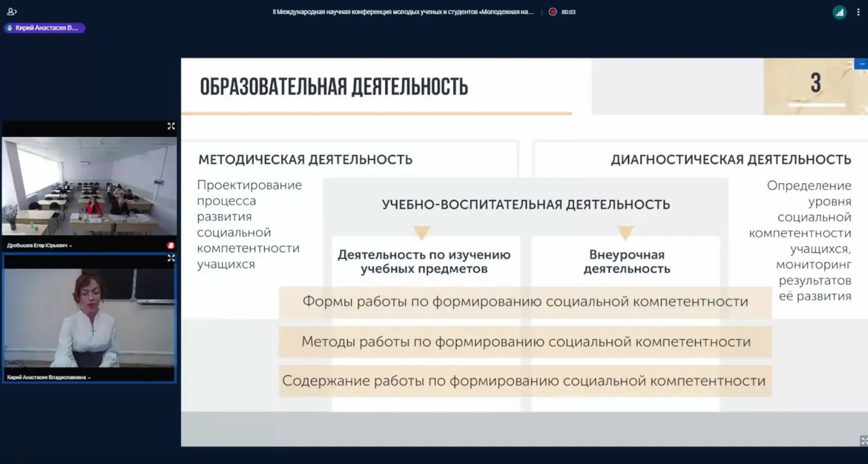Viewport: 868px width, 464px height.
Task: Expand Дробышев Егор Юрьевич video to fullscreen
Action: 171,126
